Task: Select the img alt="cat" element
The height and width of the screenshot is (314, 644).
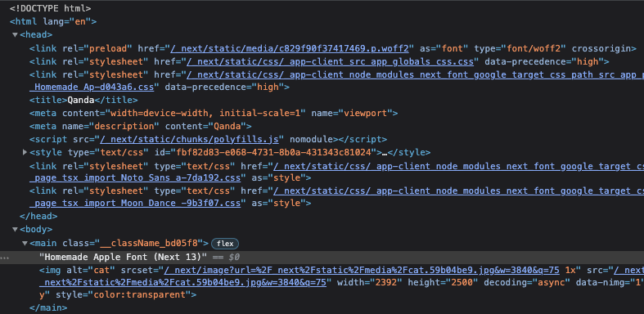Action: (x=342, y=283)
